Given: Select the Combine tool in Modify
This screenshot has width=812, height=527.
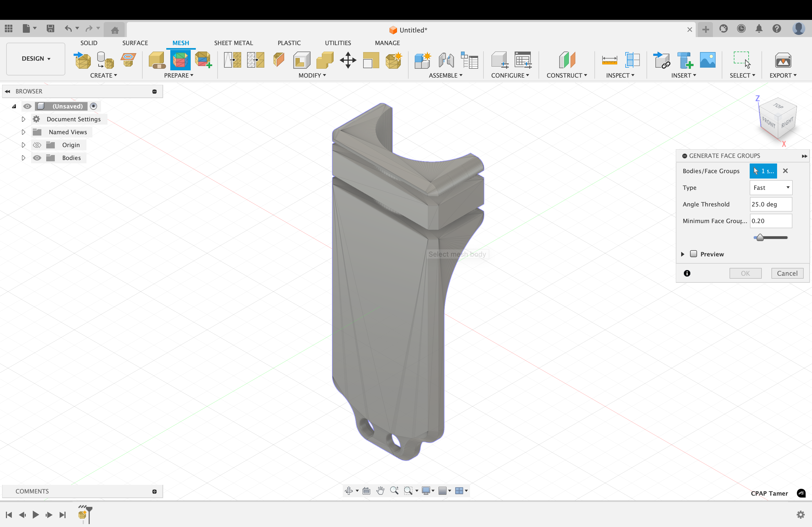Looking at the screenshot, I should [x=324, y=61].
